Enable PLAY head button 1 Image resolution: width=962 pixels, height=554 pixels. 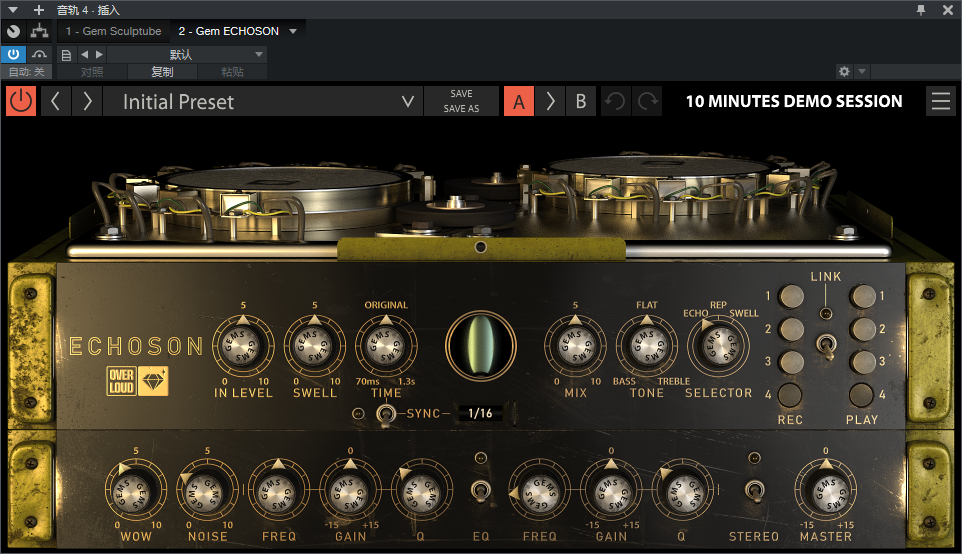(863, 296)
